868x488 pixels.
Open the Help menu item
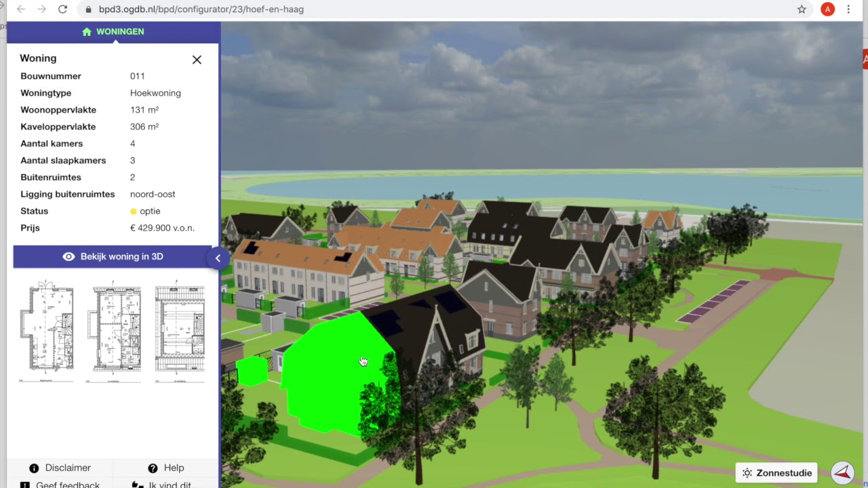click(174, 468)
